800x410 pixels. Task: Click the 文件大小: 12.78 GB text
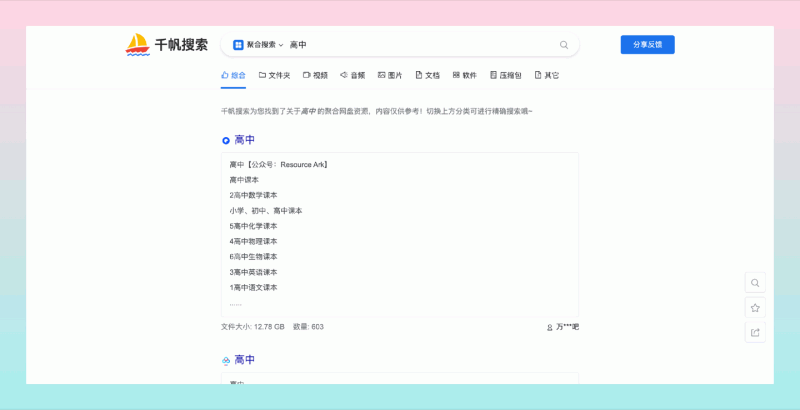pos(253,327)
